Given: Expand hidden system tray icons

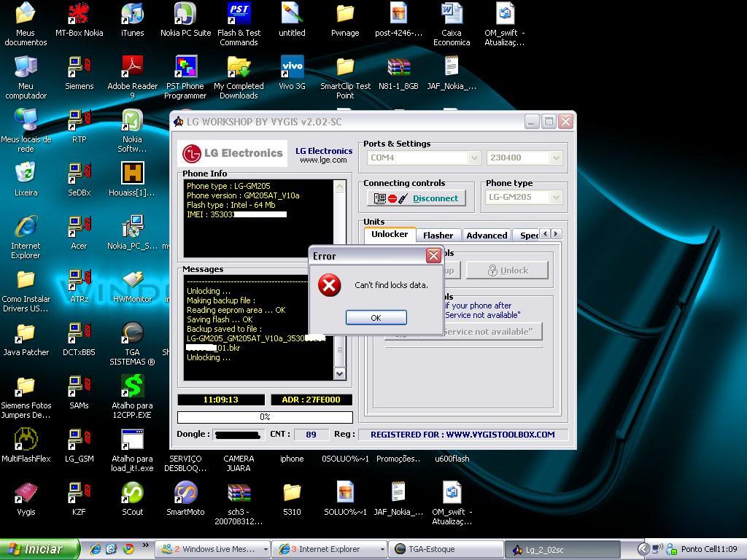Looking at the screenshot, I should coord(643,550).
